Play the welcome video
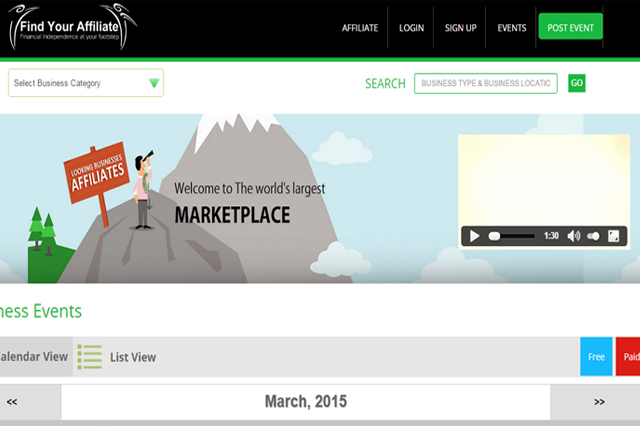Viewport: 640px width, 426px height. [x=475, y=236]
